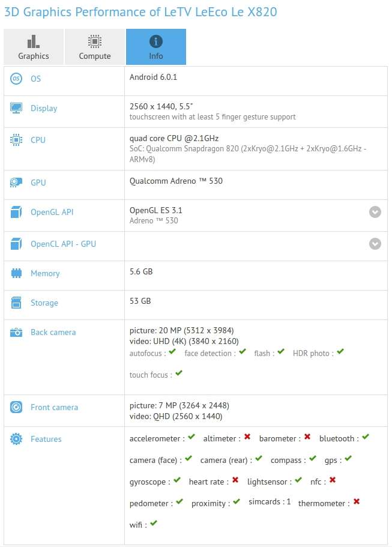Click 'picture: 20 MP (5312 x 3984)' text
Viewport: 392px width, 547px height.
[x=181, y=331]
